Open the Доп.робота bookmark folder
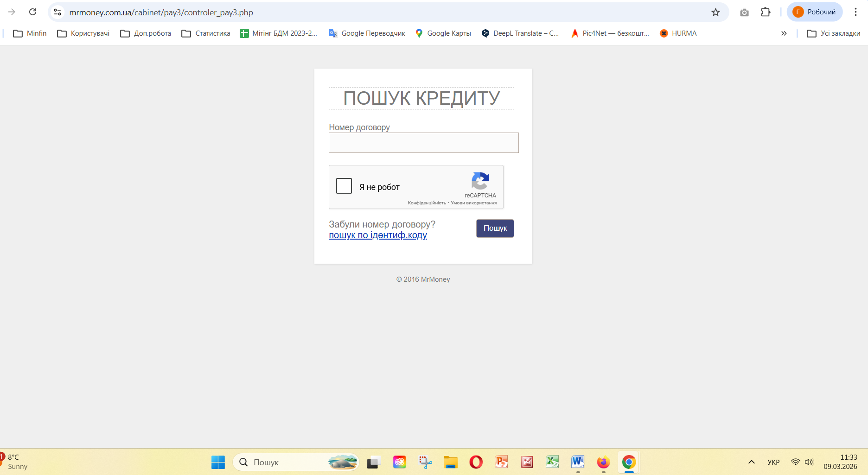 [x=146, y=33]
